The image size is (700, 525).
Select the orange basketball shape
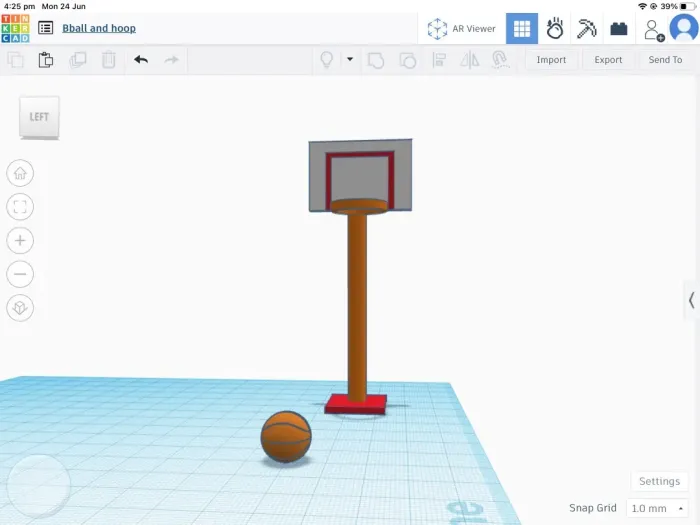[x=286, y=437]
